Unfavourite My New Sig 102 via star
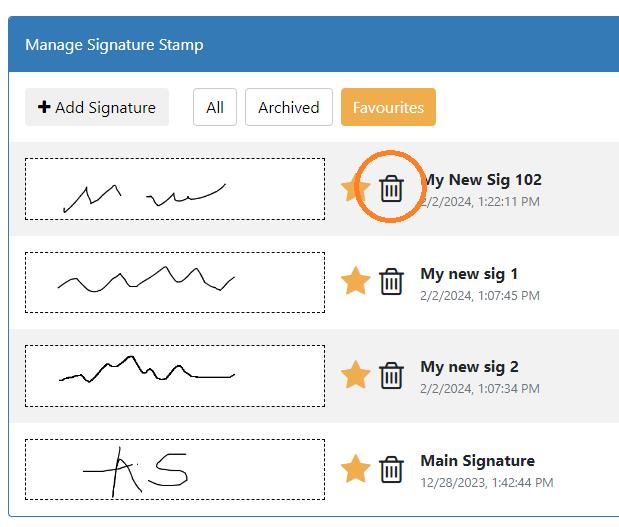 [x=354, y=188]
